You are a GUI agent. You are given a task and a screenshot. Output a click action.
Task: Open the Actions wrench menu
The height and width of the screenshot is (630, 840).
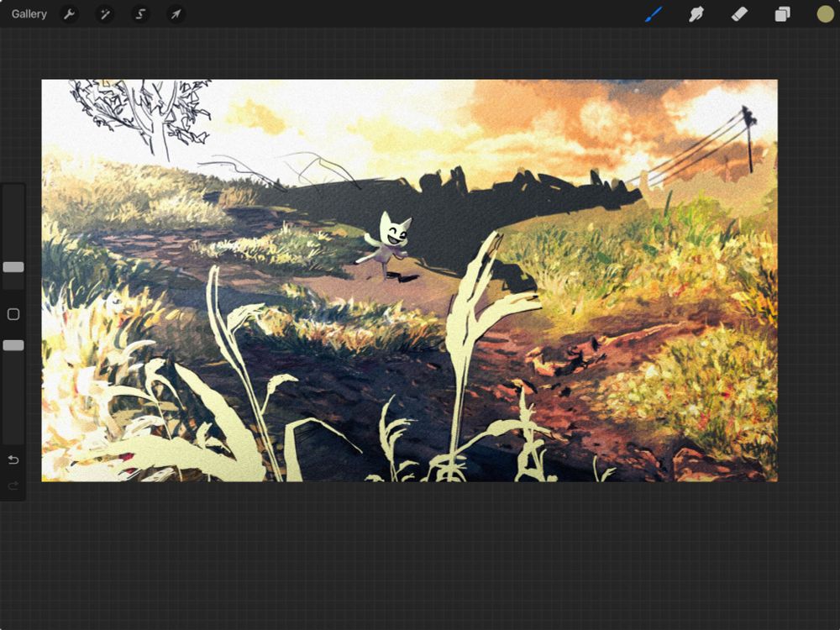pyautogui.click(x=69, y=14)
